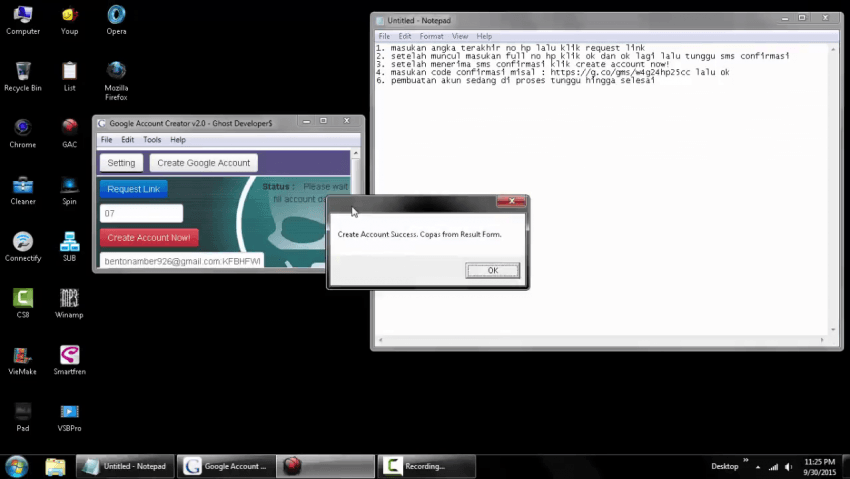Screen dimensions: 850x479
Task: Open Notepad's View menu
Action: click(459, 36)
